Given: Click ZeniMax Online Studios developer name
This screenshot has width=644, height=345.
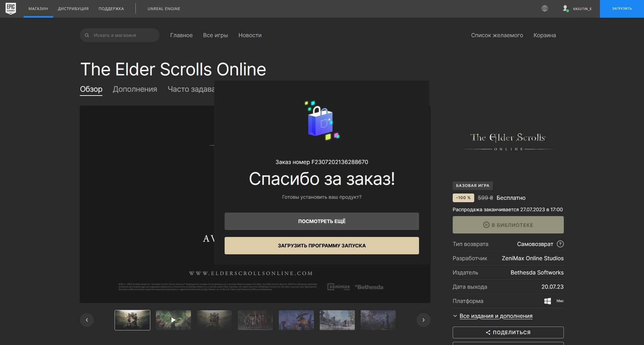Looking at the screenshot, I should click(x=533, y=258).
